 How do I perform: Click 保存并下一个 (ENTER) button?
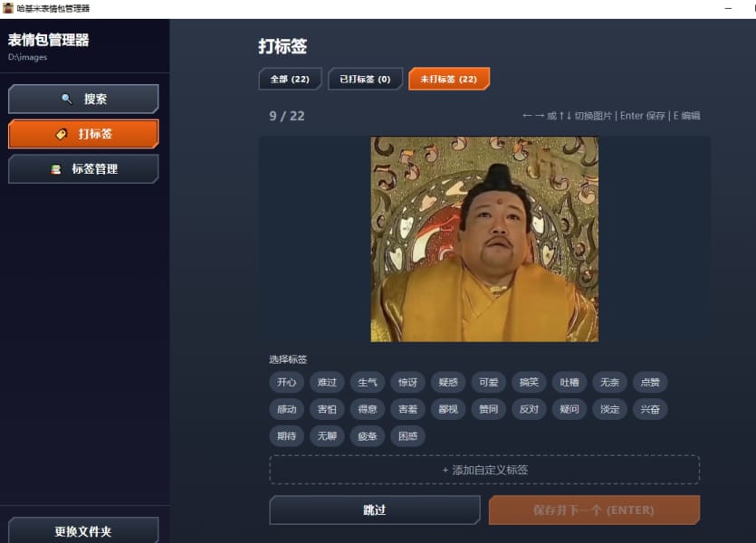[593, 510]
